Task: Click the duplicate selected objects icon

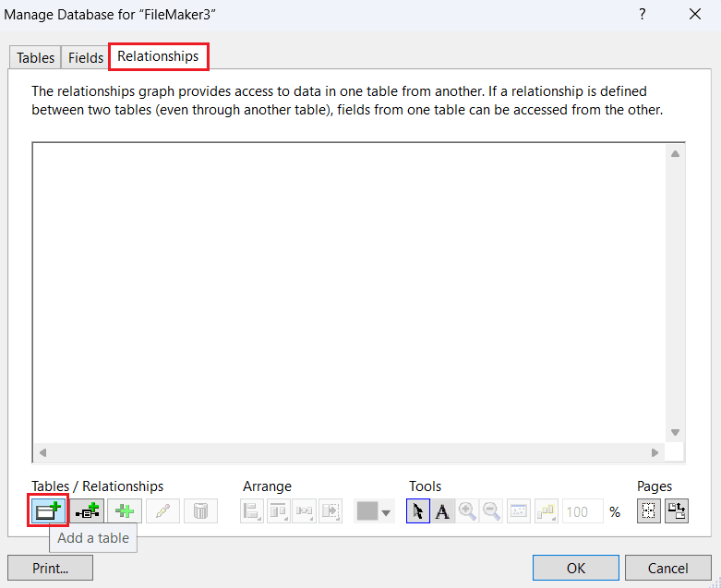Action: coord(124,510)
